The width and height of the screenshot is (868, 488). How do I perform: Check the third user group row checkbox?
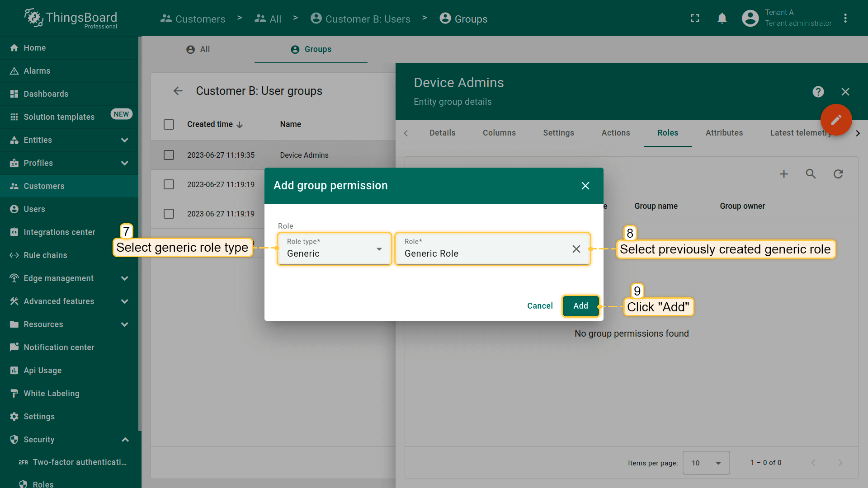pos(169,214)
